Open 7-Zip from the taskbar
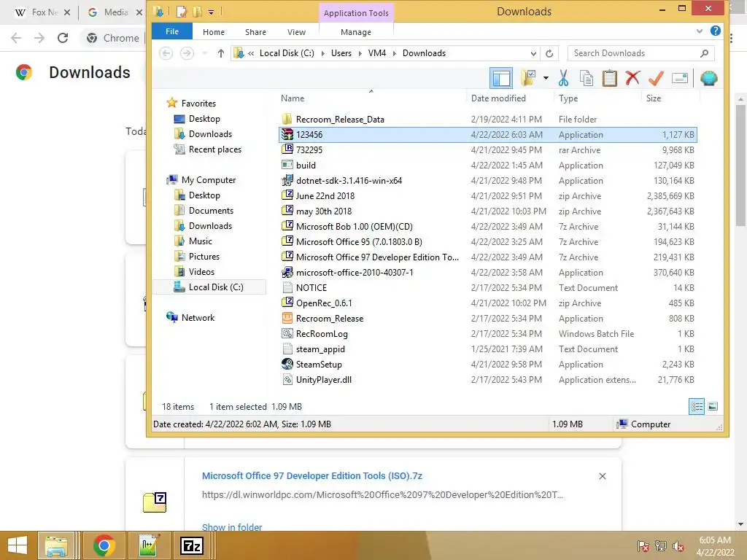Screen dimensions: 747x560 click(192, 545)
